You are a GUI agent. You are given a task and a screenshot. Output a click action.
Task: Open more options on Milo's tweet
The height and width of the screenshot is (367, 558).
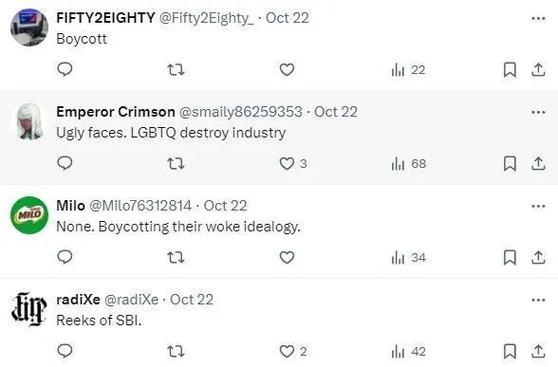538,206
